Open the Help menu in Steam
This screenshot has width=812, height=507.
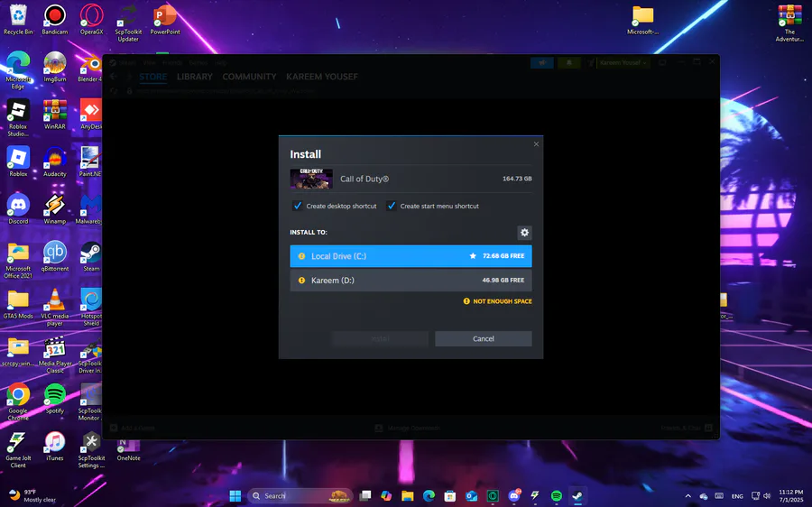pos(221,62)
